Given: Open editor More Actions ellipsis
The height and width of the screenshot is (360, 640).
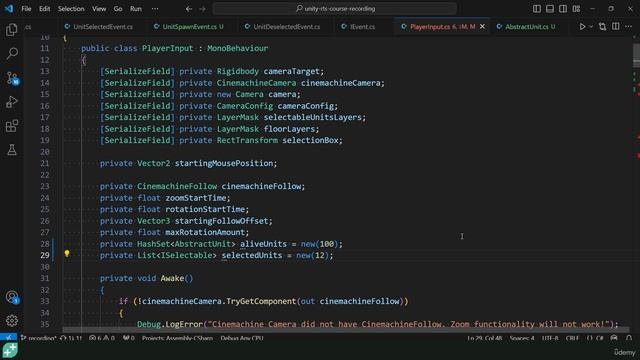Looking at the screenshot, I should (629, 27).
